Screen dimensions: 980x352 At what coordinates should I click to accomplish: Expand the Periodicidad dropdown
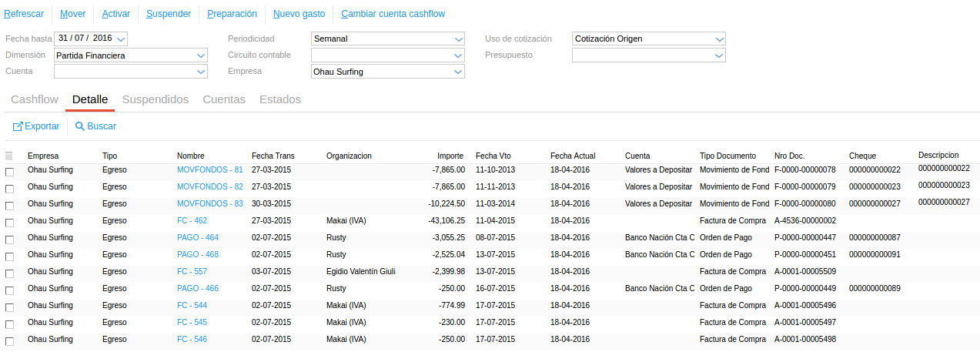(x=459, y=39)
